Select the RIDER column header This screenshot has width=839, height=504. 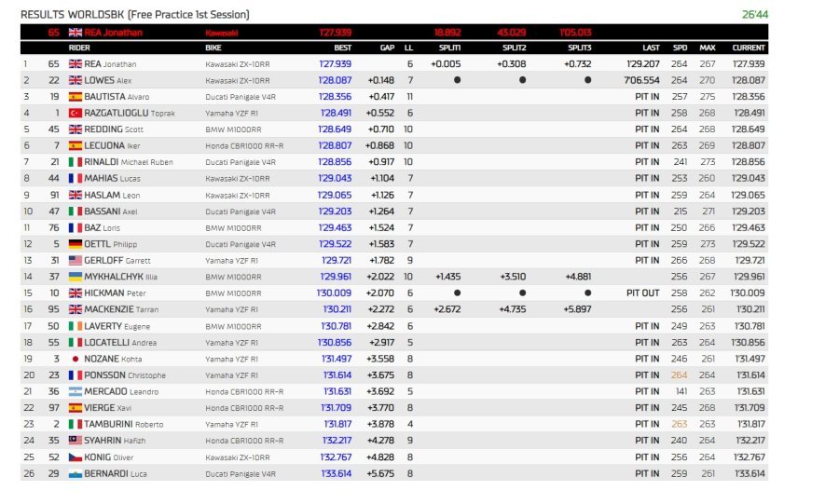[x=80, y=48]
